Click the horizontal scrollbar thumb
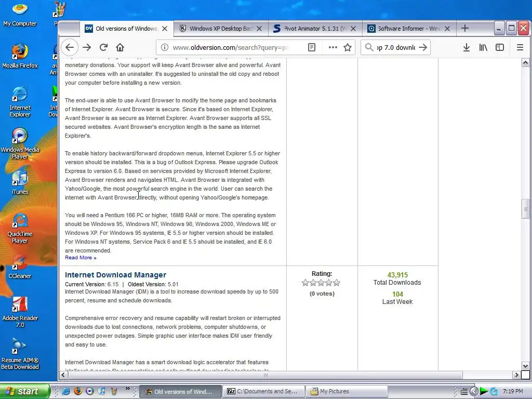532x399 pixels. [265, 375]
